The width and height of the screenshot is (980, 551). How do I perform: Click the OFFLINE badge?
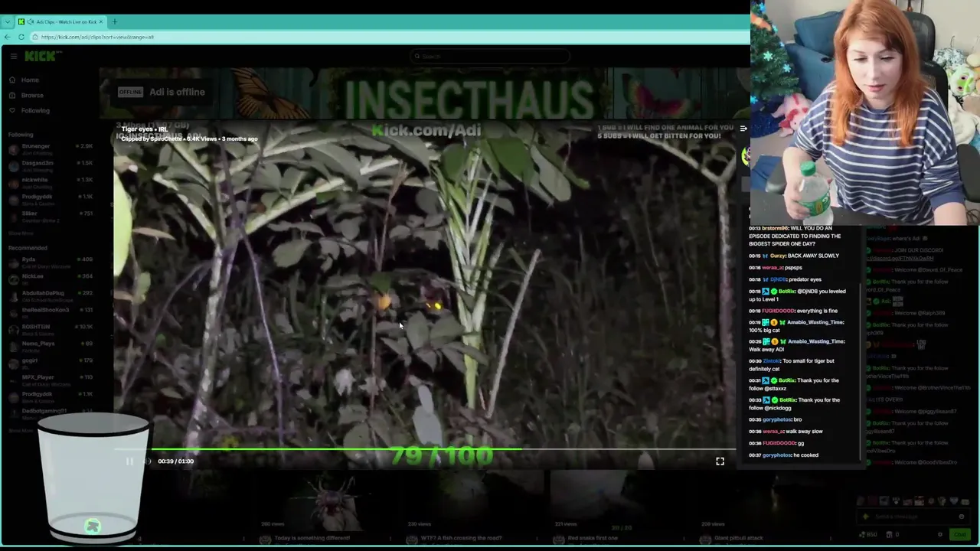[130, 92]
